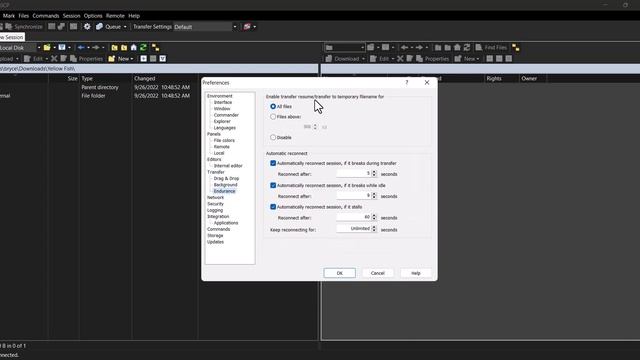Click the local select-files plus icon
The height and width of the screenshot is (360, 640).
(144, 59)
